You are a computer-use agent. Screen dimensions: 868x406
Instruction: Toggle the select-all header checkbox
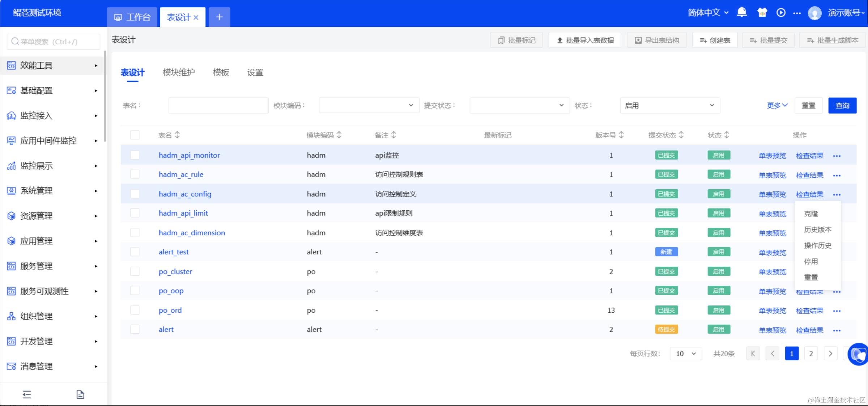(x=135, y=135)
